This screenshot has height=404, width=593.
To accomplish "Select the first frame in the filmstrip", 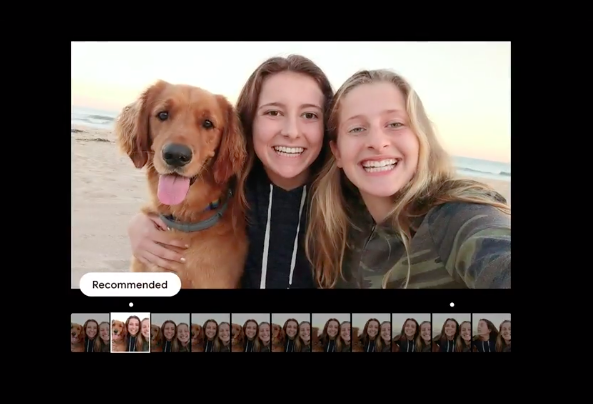I will tap(90, 333).
